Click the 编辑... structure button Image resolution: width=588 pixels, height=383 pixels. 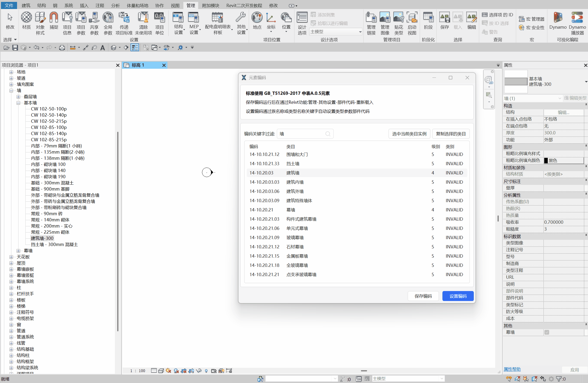coord(564,112)
